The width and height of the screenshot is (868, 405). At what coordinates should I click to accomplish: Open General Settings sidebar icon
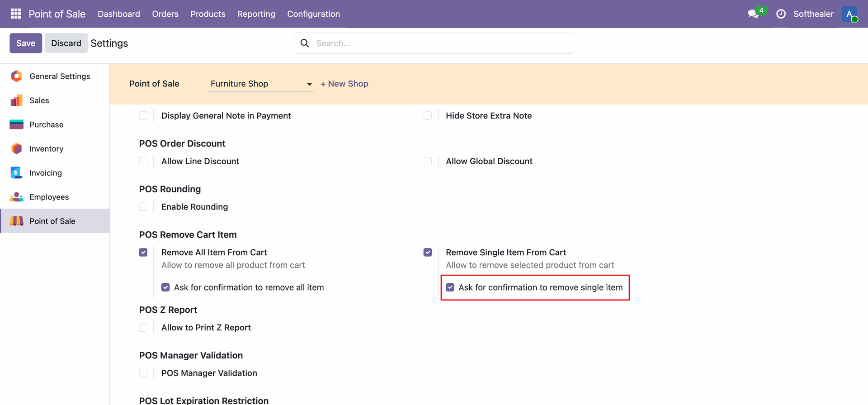(17, 76)
